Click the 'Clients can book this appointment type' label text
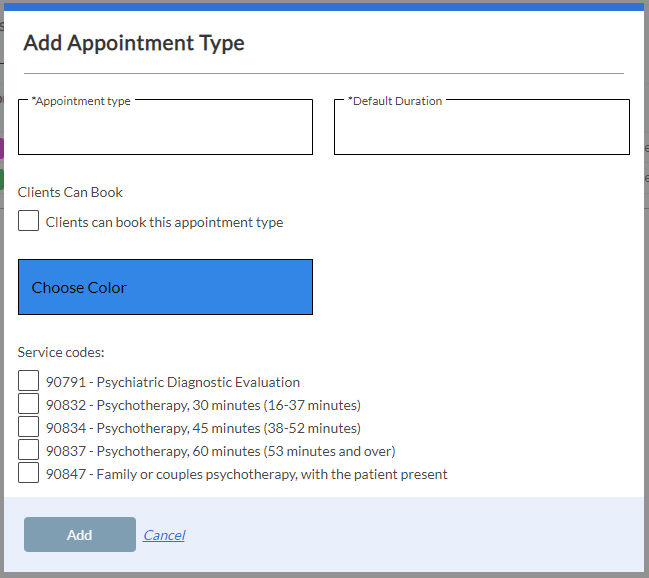This screenshot has width=649, height=578. pyautogui.click(x=164, y=222)
